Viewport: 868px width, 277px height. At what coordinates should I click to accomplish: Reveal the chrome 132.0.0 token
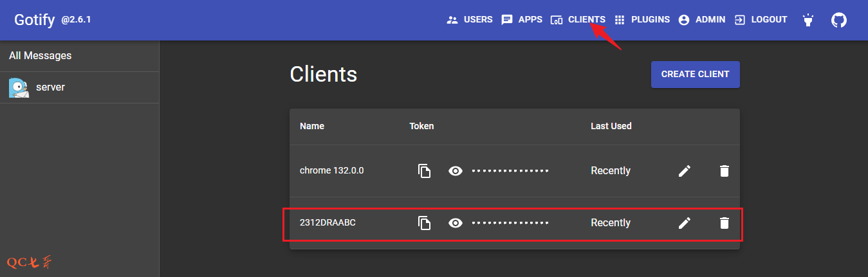coord(456,171)
